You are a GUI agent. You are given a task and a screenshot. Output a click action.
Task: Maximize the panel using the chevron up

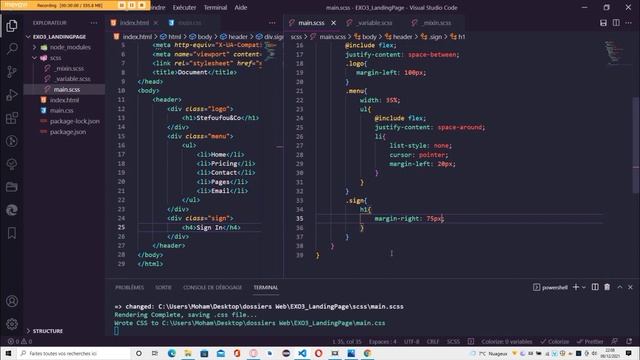tap(620, 287)
